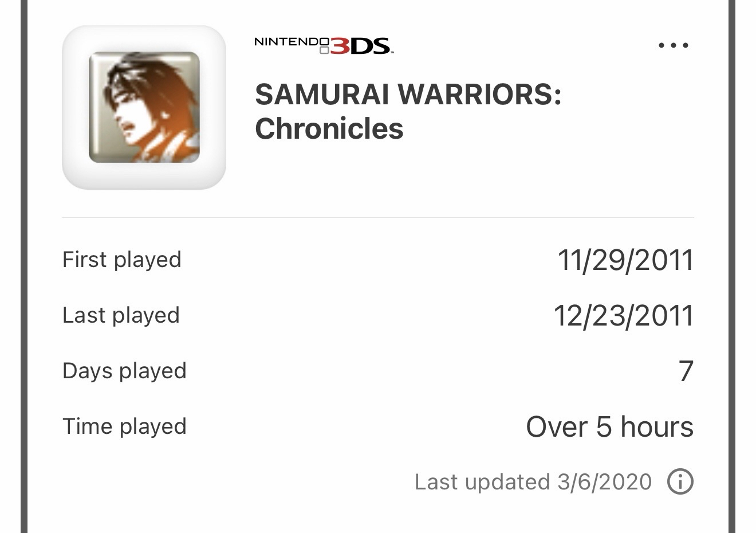Open the three-dot more options menu

coord(673,45)
